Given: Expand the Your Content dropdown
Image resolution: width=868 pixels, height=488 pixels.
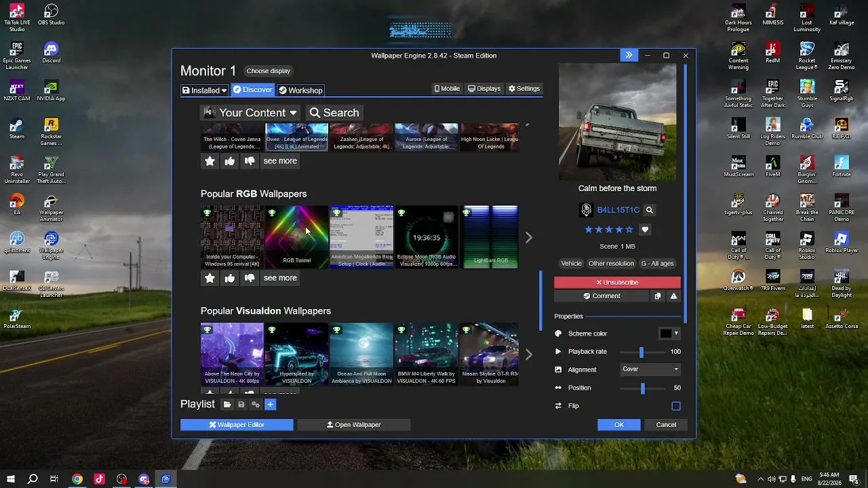Looking at the screenshot, I should [252, 113].
